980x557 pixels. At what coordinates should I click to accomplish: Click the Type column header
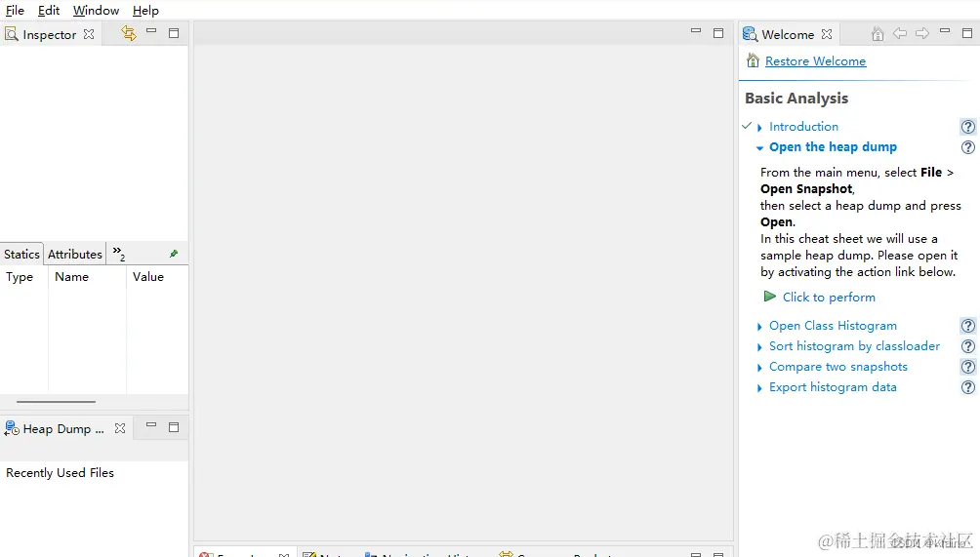20,277
